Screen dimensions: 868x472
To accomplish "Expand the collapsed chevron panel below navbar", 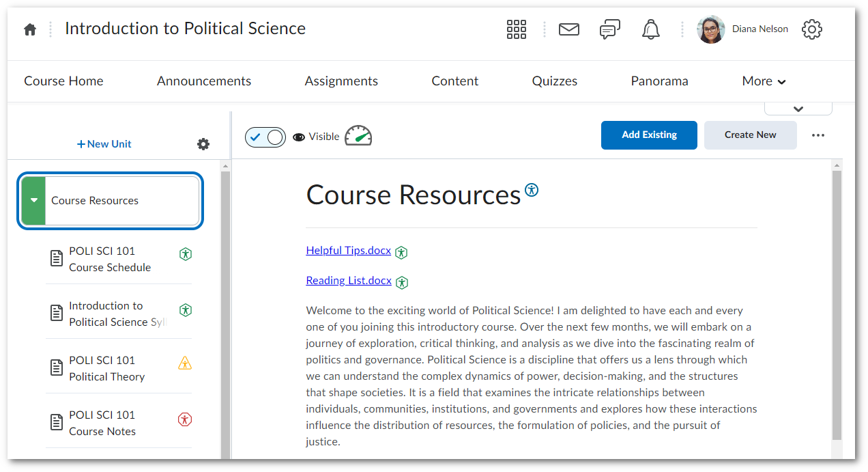I will click(798, 109).
